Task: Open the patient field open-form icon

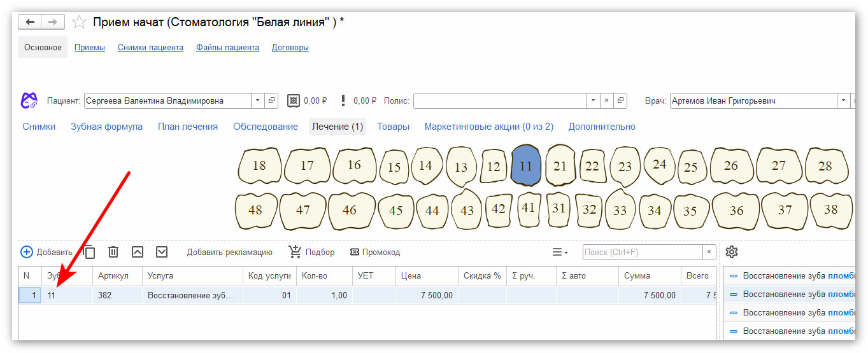Action: point(271,100)
